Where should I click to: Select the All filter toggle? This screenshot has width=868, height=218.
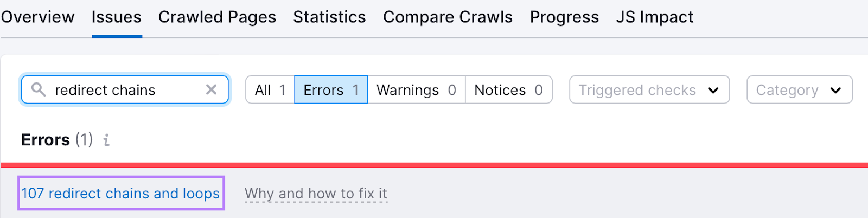pos(270,89)
